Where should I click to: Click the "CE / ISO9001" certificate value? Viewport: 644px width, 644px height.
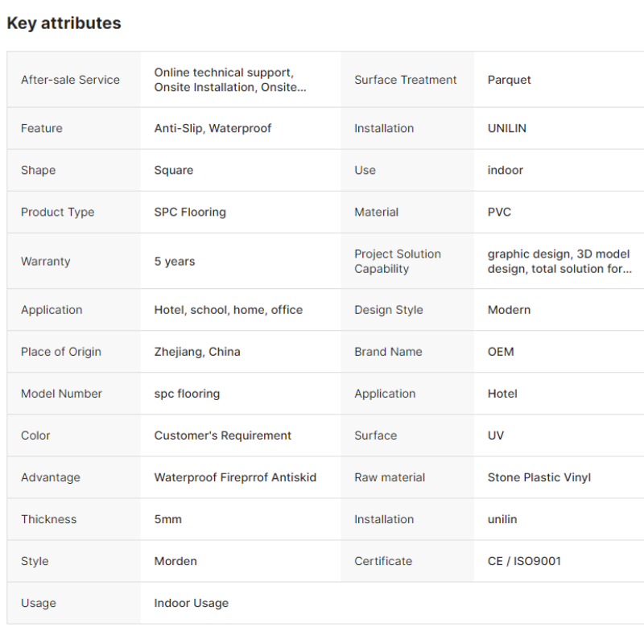tap(524, 561)
